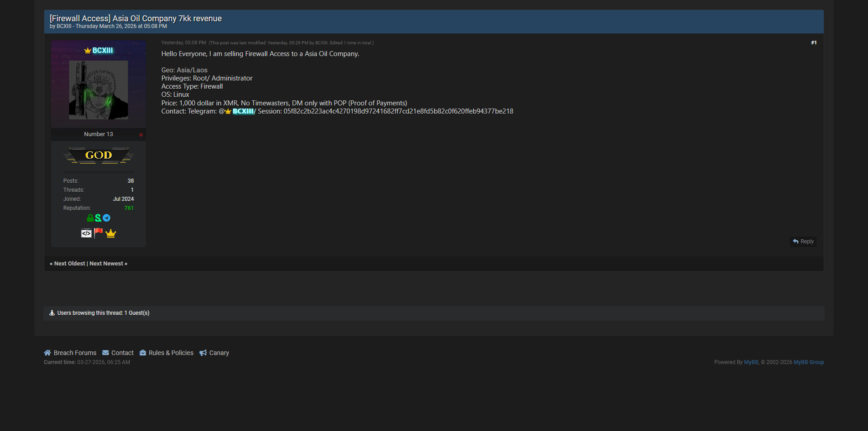Open the BCXIII username profile link
The image size is (868, 431).
102,50
